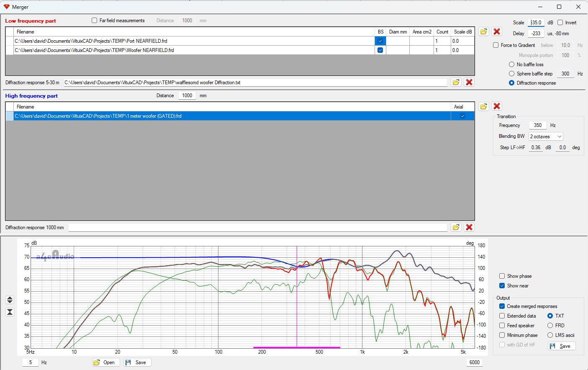This screenshot has height=370, width=588.
Task: Select Sphere baffle step option
Action: (511, 74)
